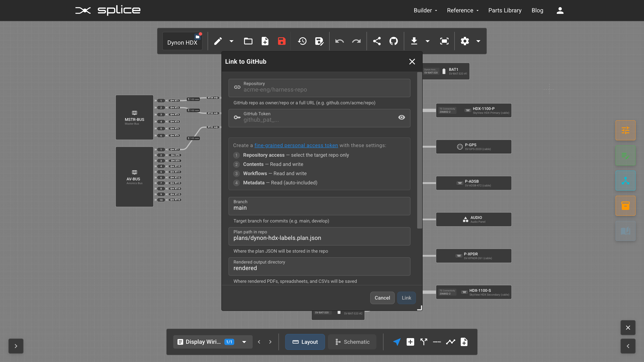Select the MSTR-BUS component
644x362 pixels.
tap(135, 117)
